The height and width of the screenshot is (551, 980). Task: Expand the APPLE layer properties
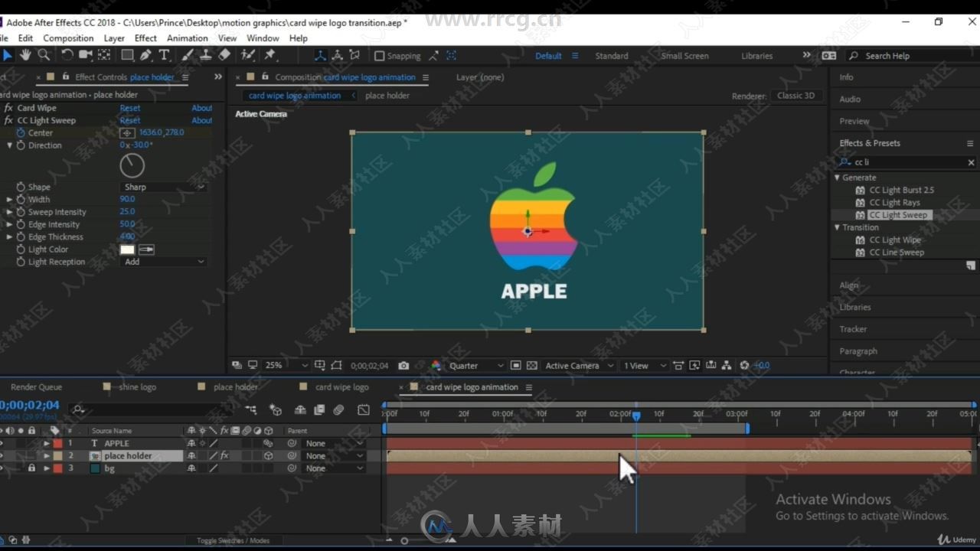pos(46,444)
